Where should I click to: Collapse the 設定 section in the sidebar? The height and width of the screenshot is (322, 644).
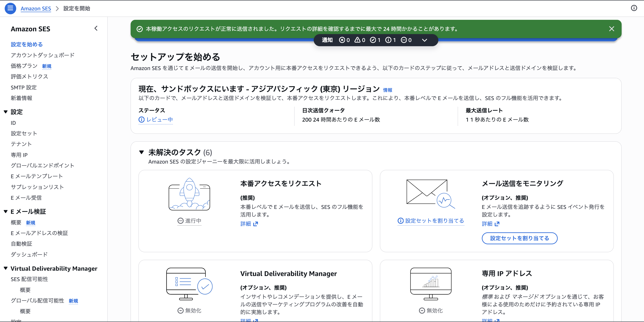click(6, 112)
